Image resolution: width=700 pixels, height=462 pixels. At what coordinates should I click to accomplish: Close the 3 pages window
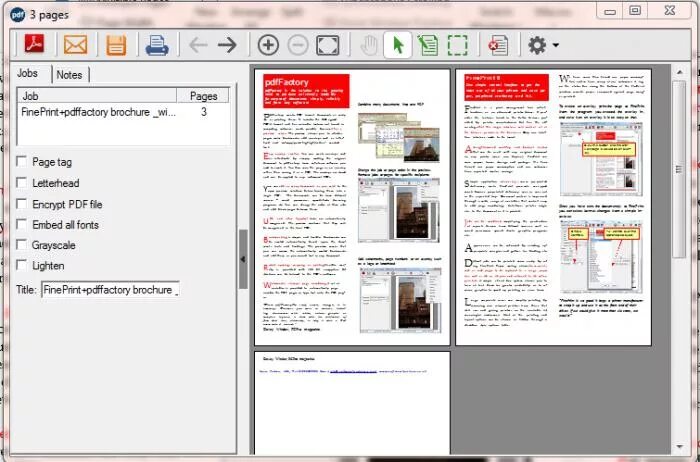670,10
